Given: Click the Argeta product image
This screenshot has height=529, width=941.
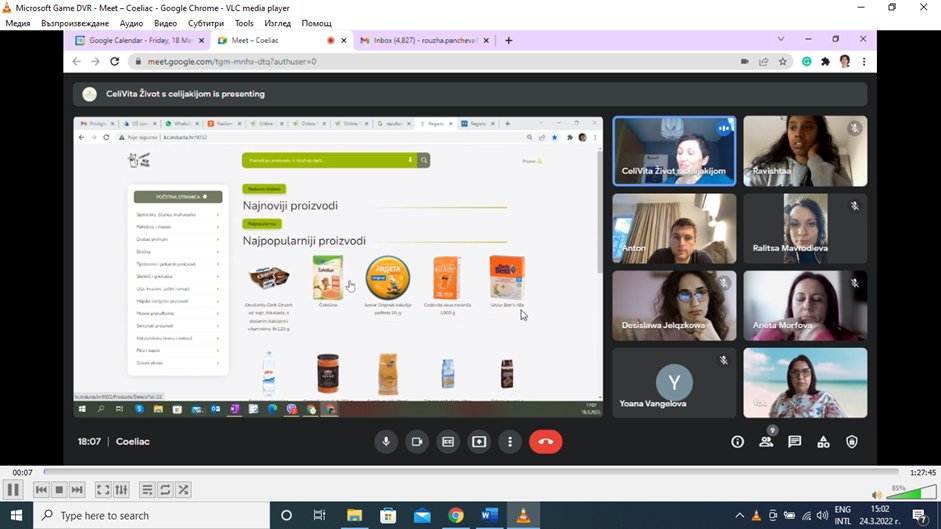Looking at the screenshot, I should (x=387, y=277).
